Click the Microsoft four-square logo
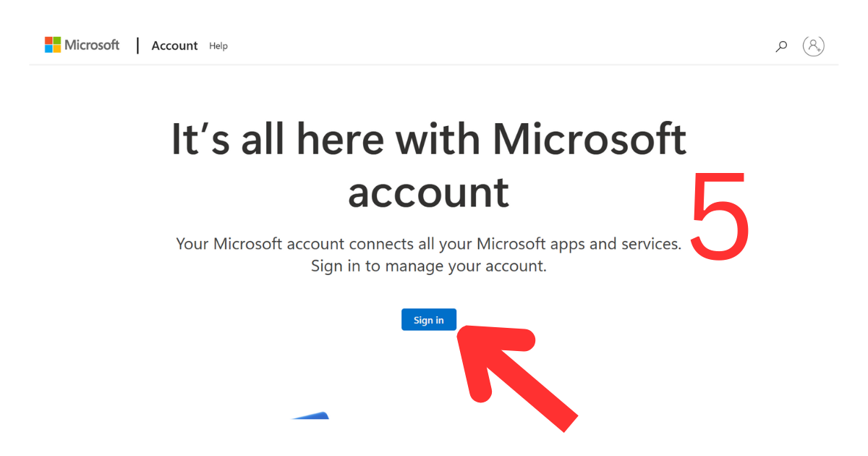 click(53, 45)
